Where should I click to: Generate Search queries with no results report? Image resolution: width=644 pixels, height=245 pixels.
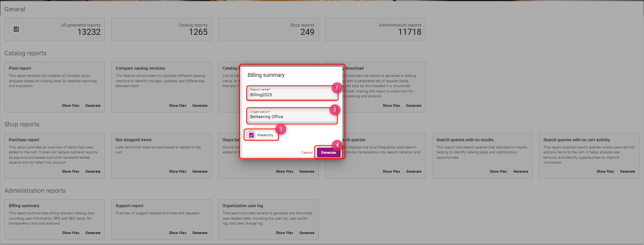click(520, 172)
